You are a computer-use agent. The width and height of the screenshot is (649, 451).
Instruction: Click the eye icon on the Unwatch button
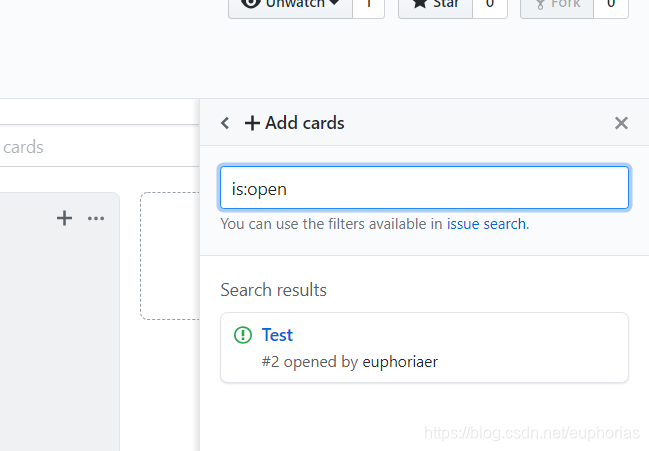tap(248, 5)
